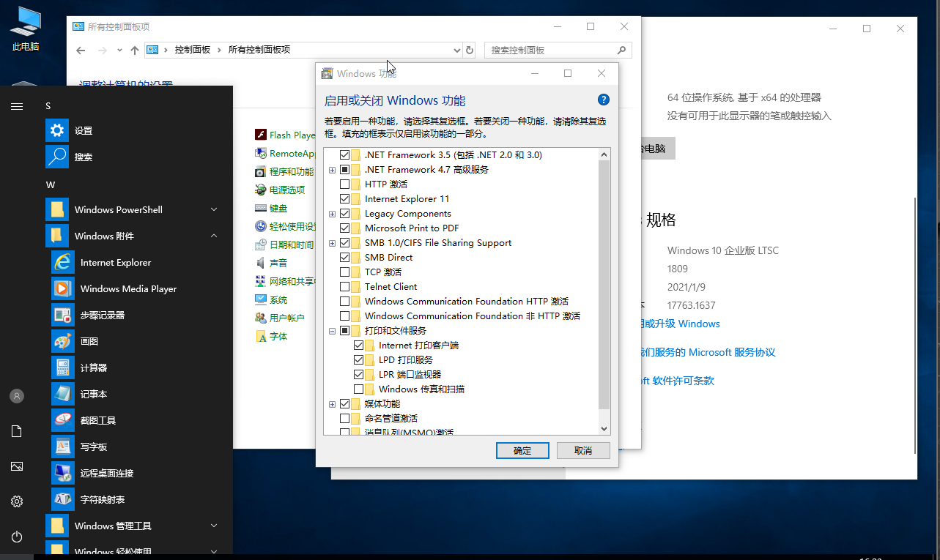The width and height of the screenshot is (940, 560).
Task: Open Documents icon in Start sidebar
Action: [x=17, y=431]
